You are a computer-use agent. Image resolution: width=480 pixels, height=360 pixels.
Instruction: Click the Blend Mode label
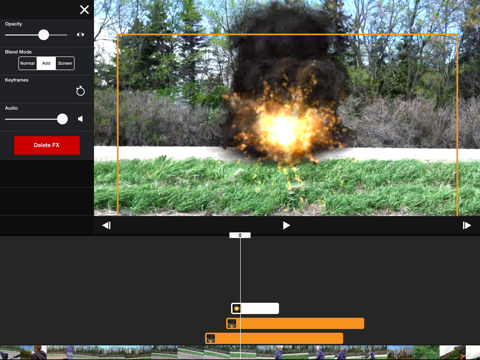18,52
